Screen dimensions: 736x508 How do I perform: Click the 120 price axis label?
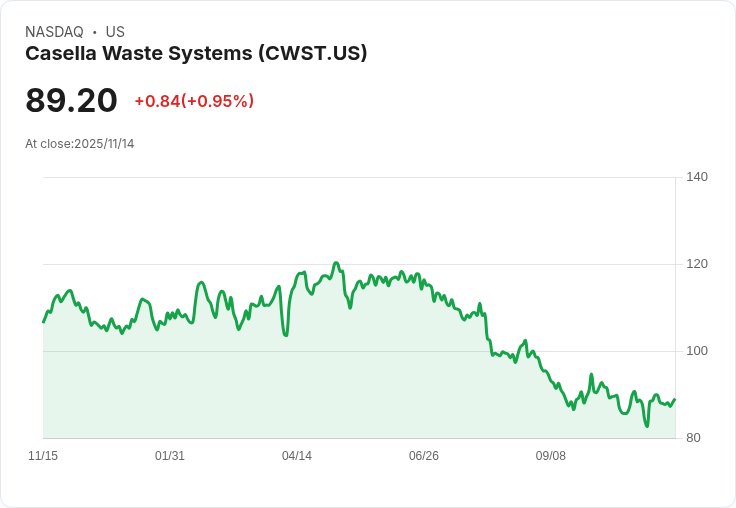[697, 264]
